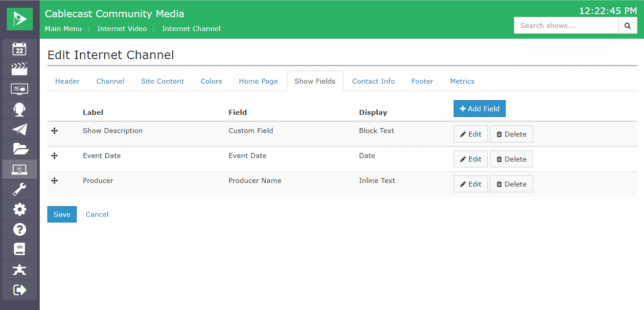Delete the Show Description field

511,134
